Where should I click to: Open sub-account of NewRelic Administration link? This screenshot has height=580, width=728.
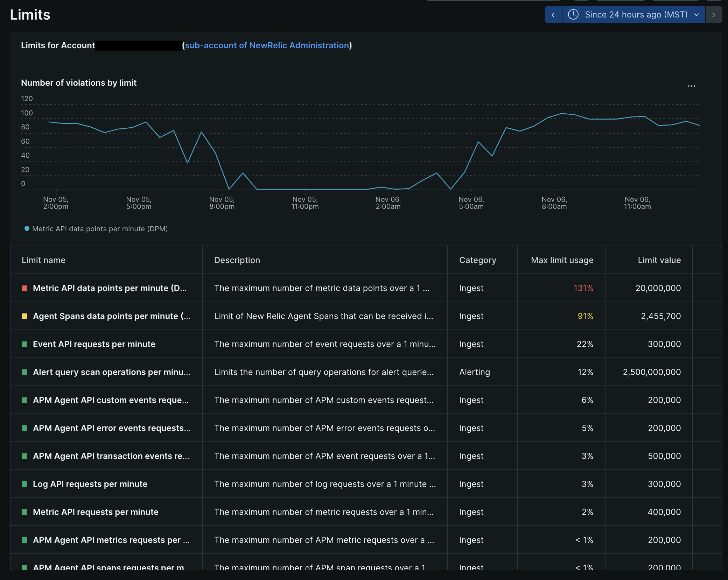pos(267,45)
